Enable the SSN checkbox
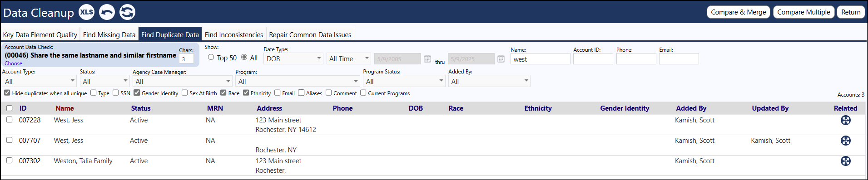Image resolution: width=868 pixels, height=180 pixels. (116, 92)
